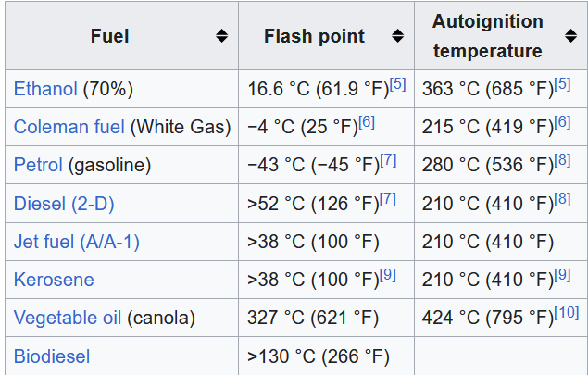Sort by Flash point arrows icon
This screenshot has height=375, width=588.
click(397, 36)
